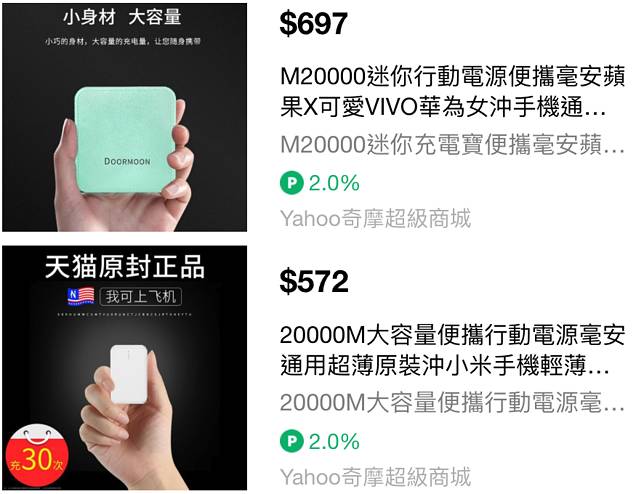Open the M20000迷你行動電源 product title
The width and height of the screenshot is (644, 494).
pyautogui.click(x=452, y=92)
